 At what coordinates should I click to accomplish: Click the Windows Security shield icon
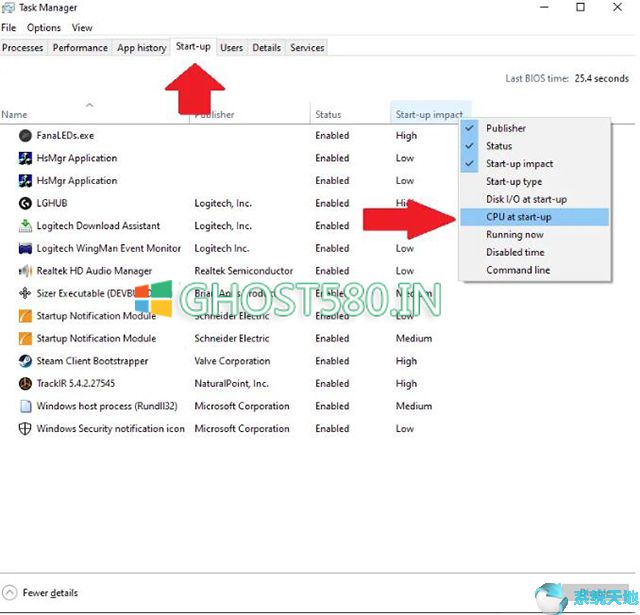pyautogui.click(x=25, y=429)
